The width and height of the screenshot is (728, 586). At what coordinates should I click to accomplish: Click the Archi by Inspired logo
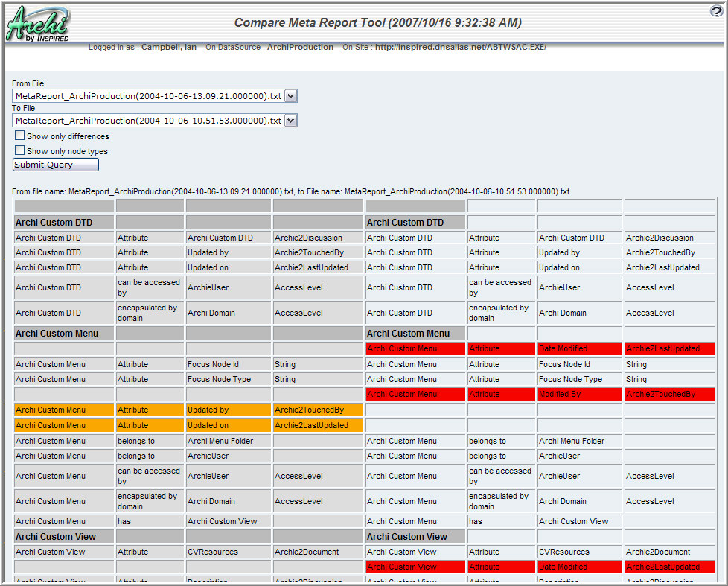[38, 22]
